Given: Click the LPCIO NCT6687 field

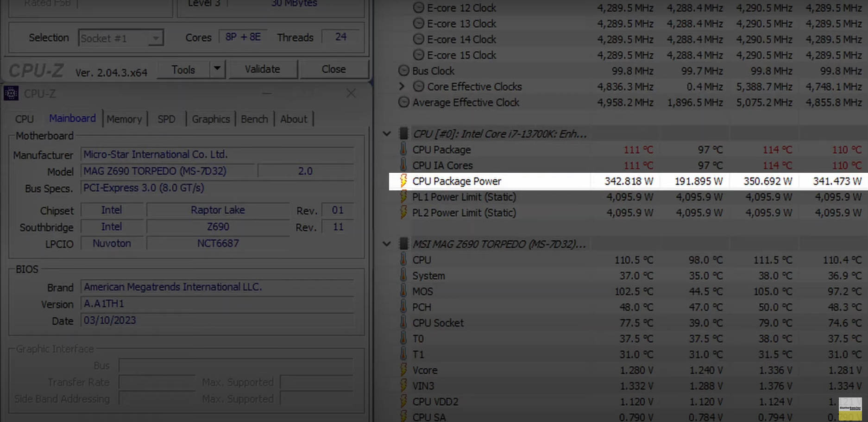Looking at the screenshot, I should coord(218,243).
